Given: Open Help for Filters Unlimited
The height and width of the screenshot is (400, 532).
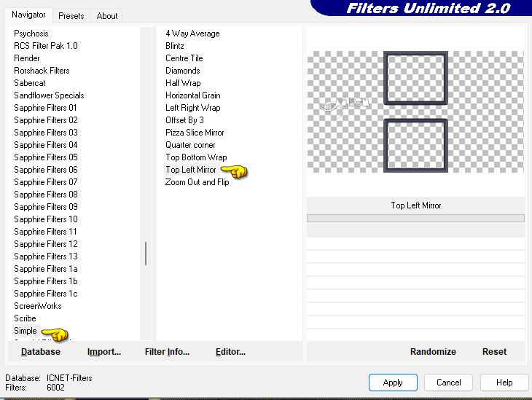Looking at the screenshot, I should pyautogui.click(x=504, y=383).
